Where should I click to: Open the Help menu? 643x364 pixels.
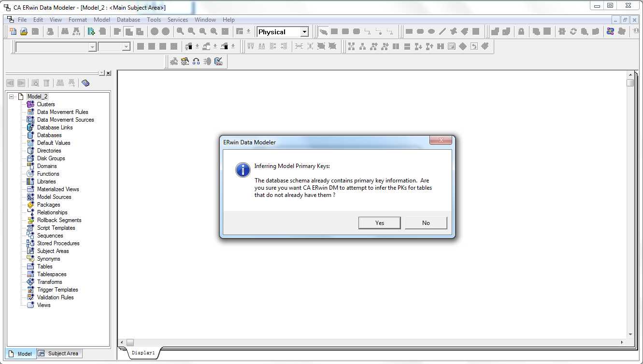tap(229, 20)
